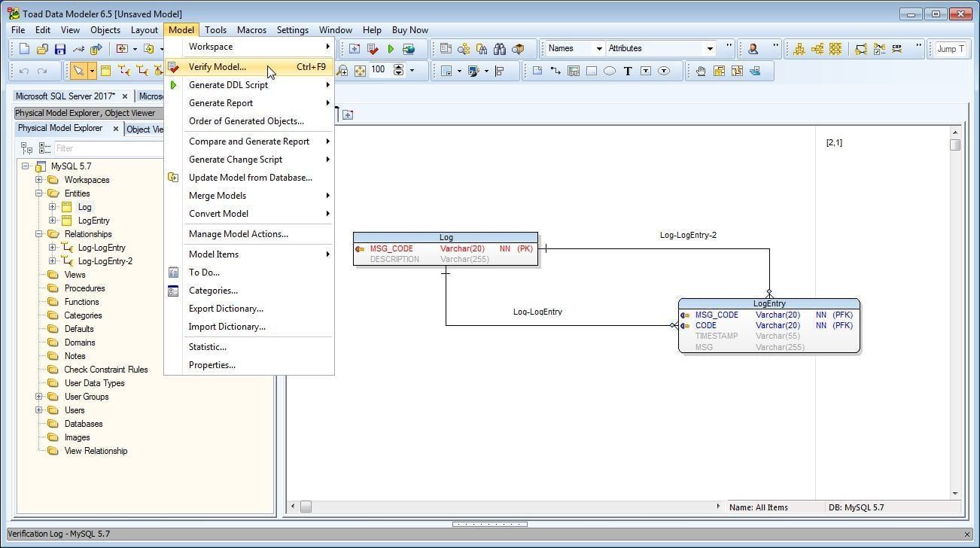
Task: Click the Open model folder icon
Action: click(42, 49)
